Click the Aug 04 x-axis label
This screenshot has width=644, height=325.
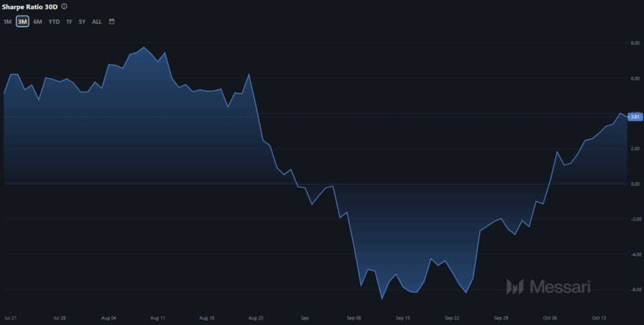click(x=108, y=318)
